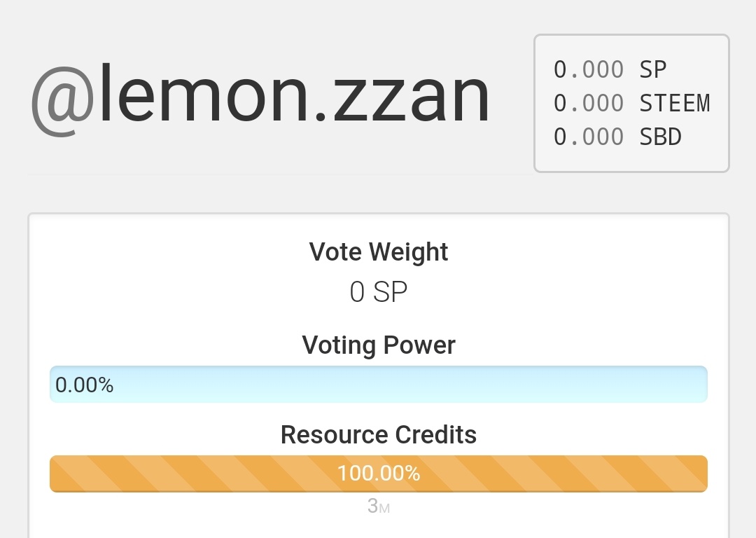The height and width of the screenshot is (538, 756).
Task: Click the STEEM label in balances box
Action: [x=675, y=104]
